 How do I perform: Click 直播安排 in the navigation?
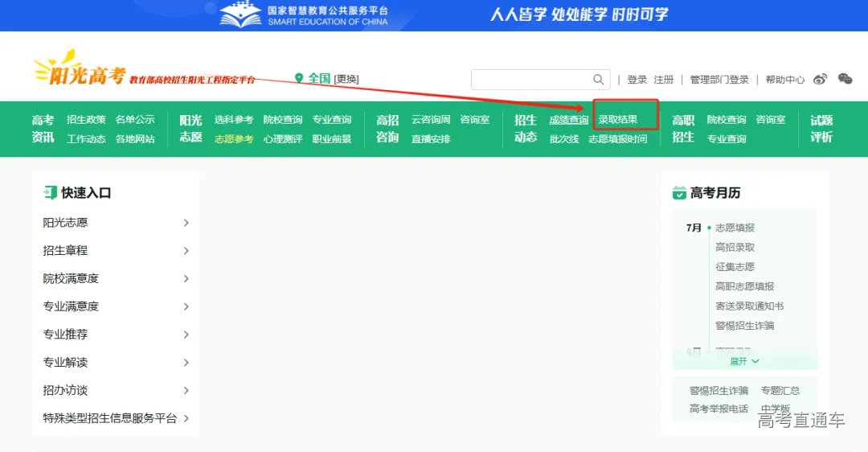coord(431,139)
